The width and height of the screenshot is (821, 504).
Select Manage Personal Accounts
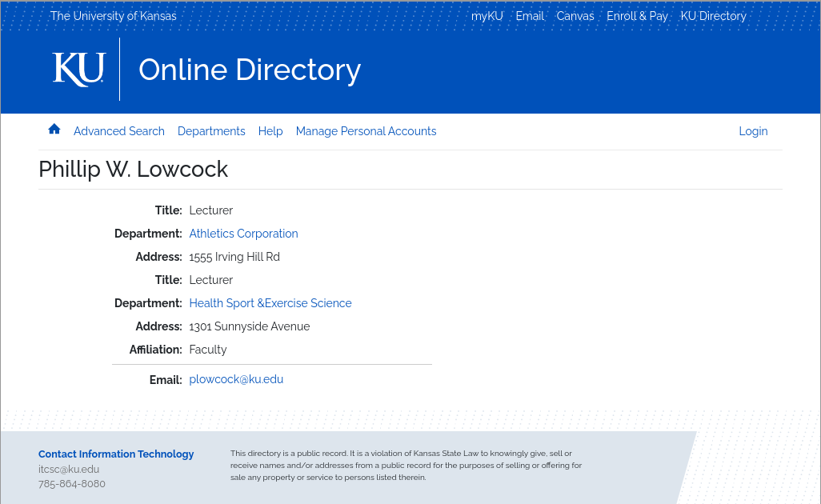(x=366, y=131)
